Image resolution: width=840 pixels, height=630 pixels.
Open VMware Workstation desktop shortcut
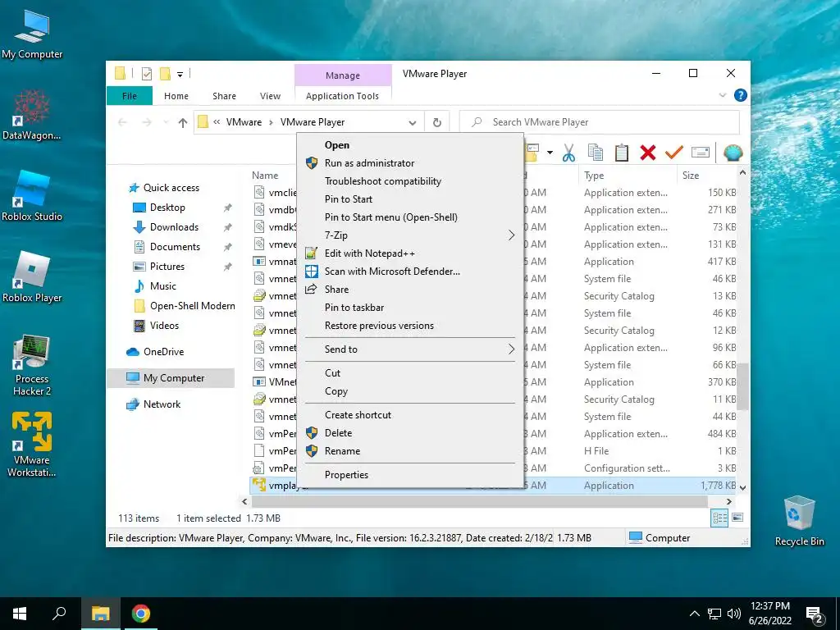pyautogui.click(x=32, y=445)
